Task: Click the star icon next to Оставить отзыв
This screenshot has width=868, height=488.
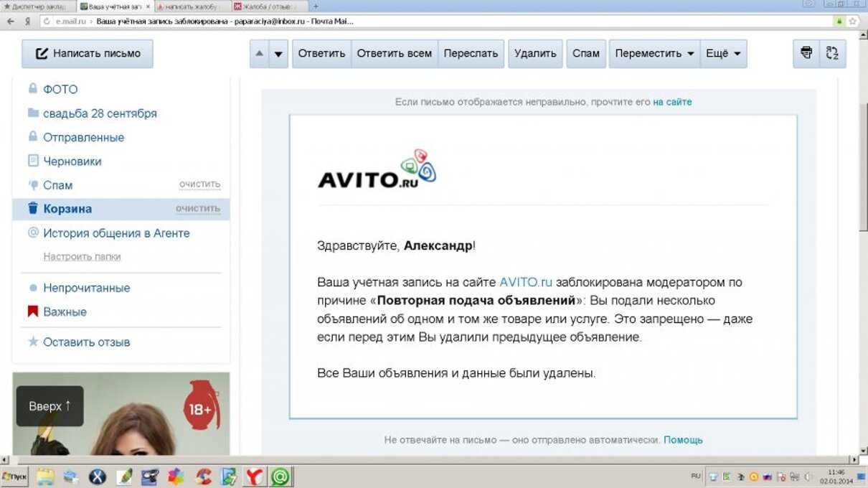Action: (33, 342)
